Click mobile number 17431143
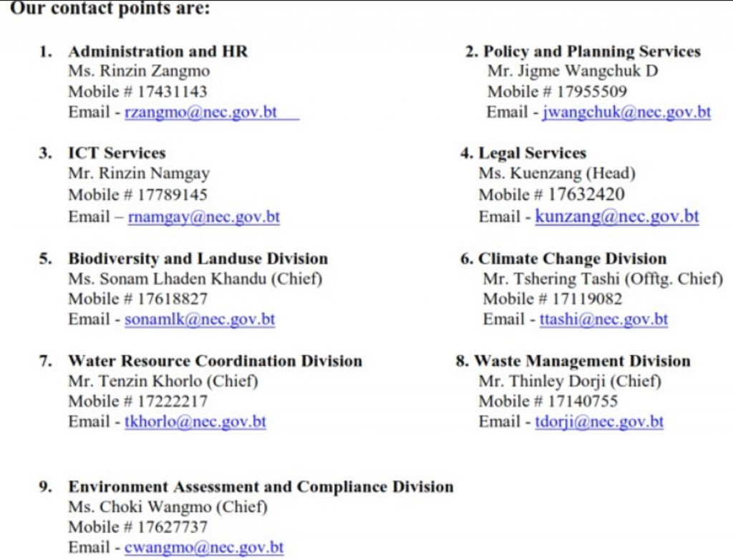This screenshot has width=733, height=560. click(172, 92)
